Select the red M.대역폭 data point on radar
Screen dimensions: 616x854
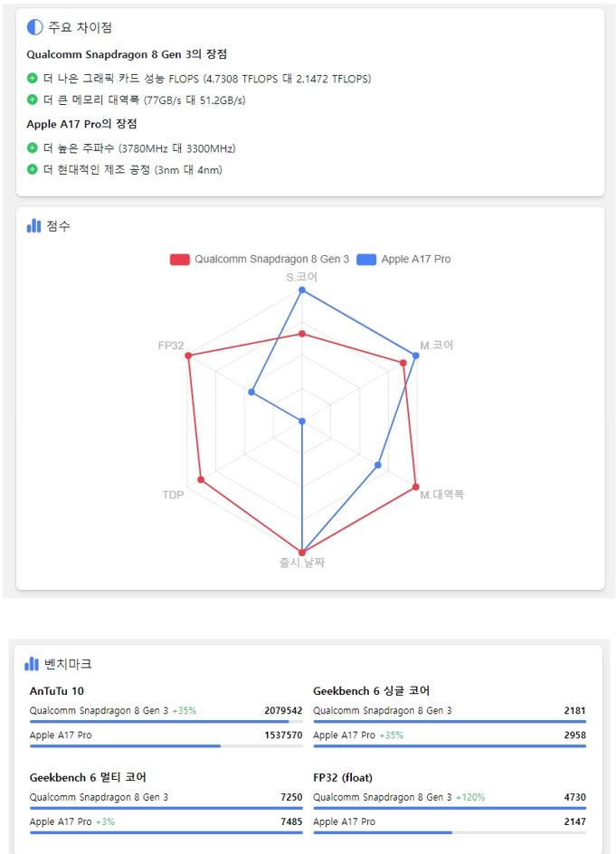tap(416, 487)
